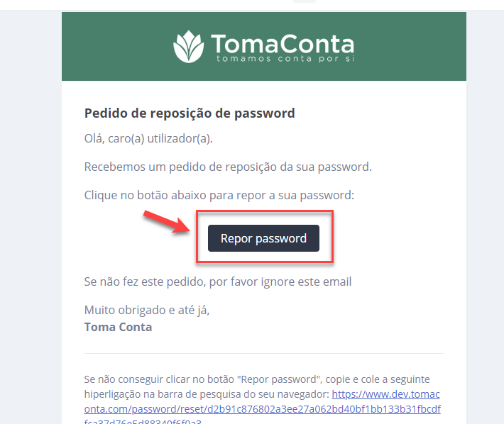Open the password reset hyperlink

click(x=262, y=408)
